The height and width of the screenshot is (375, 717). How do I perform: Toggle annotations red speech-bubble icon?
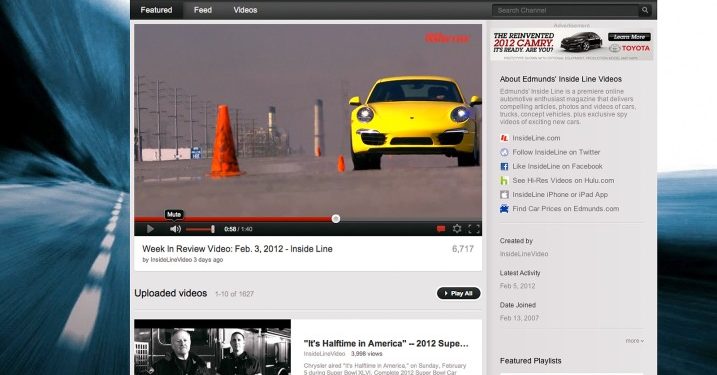pyautogui.click(x=441, y=229)
